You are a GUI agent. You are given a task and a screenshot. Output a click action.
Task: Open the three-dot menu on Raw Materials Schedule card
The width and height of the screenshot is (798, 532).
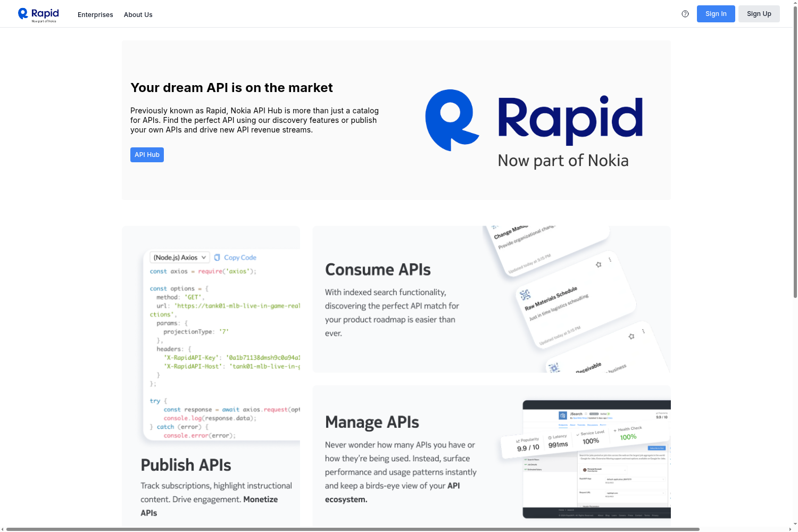click(610, 260)
